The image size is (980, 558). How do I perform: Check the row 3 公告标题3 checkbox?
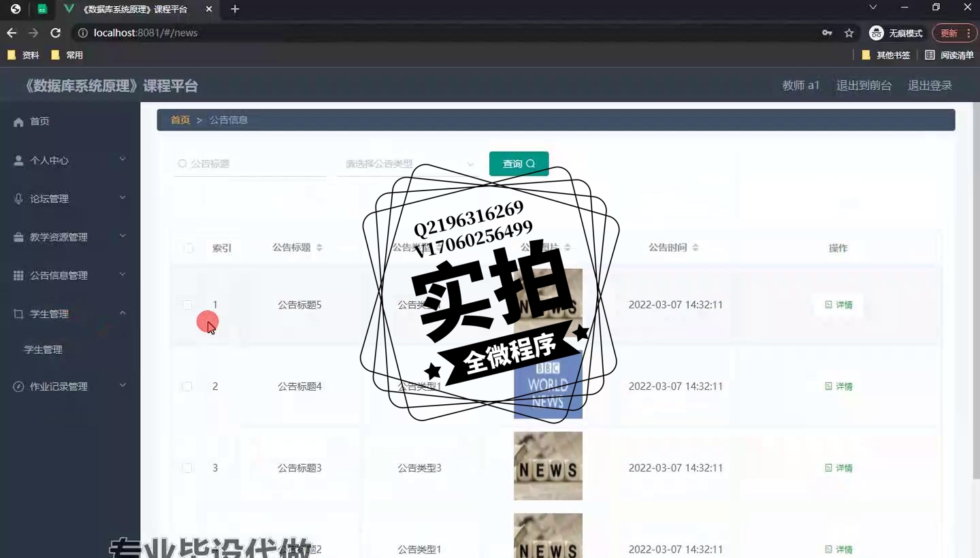[187, 467]
